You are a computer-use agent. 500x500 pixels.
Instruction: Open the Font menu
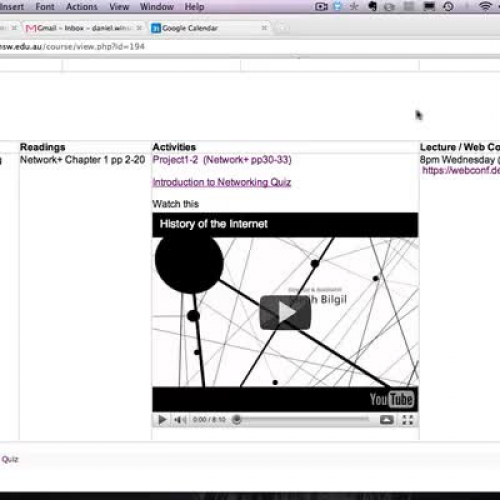(x=45, y=7)
